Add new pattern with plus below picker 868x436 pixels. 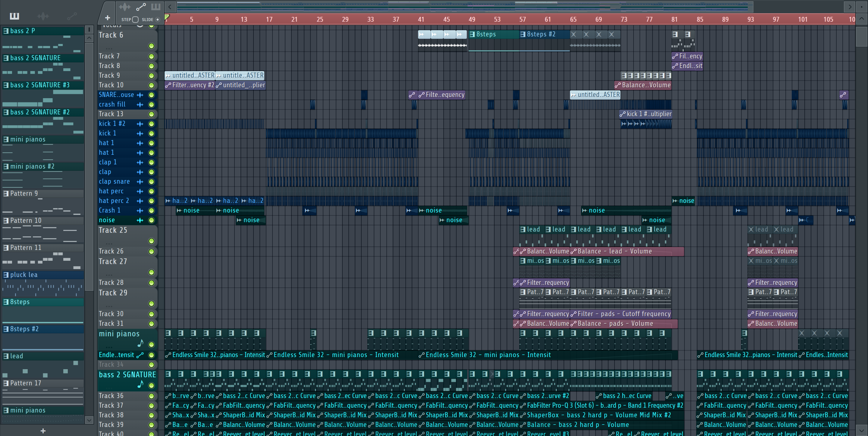[43, 431]
